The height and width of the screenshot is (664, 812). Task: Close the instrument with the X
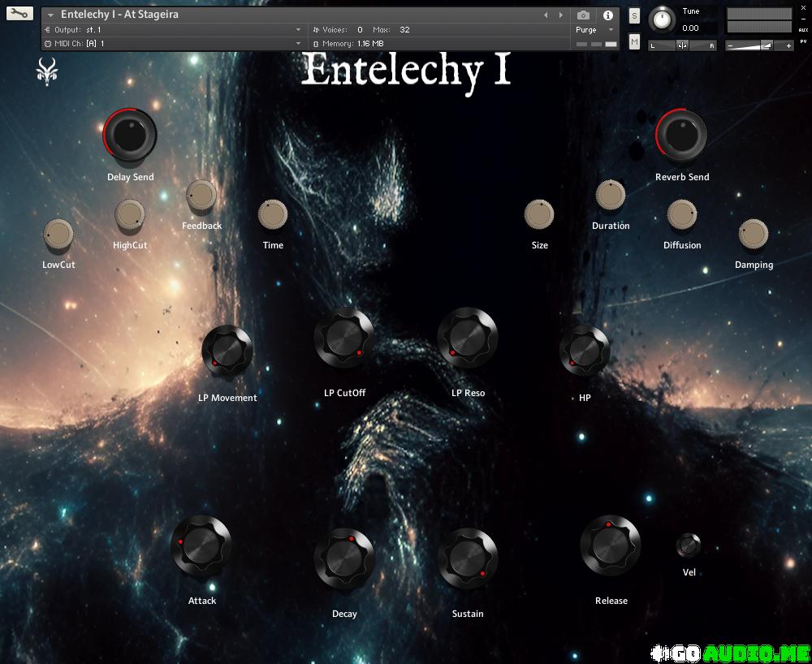click(x=804, y=8)
